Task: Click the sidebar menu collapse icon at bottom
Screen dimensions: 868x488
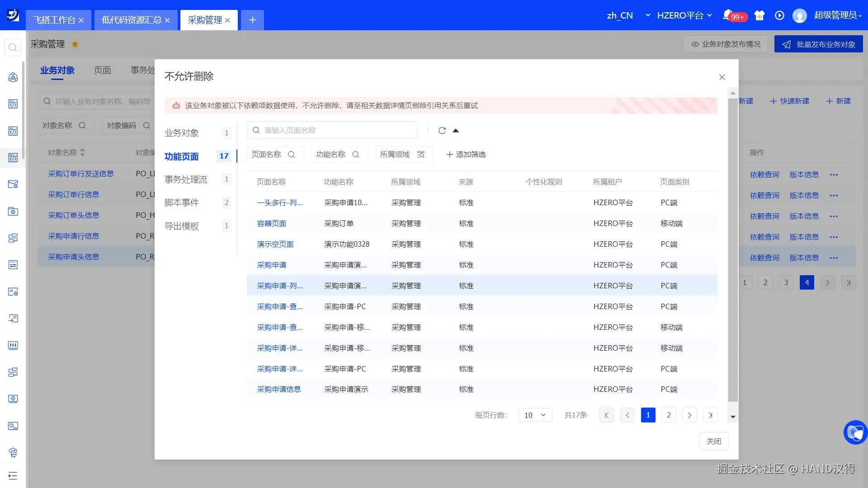Action: click(x=13, y=475)
